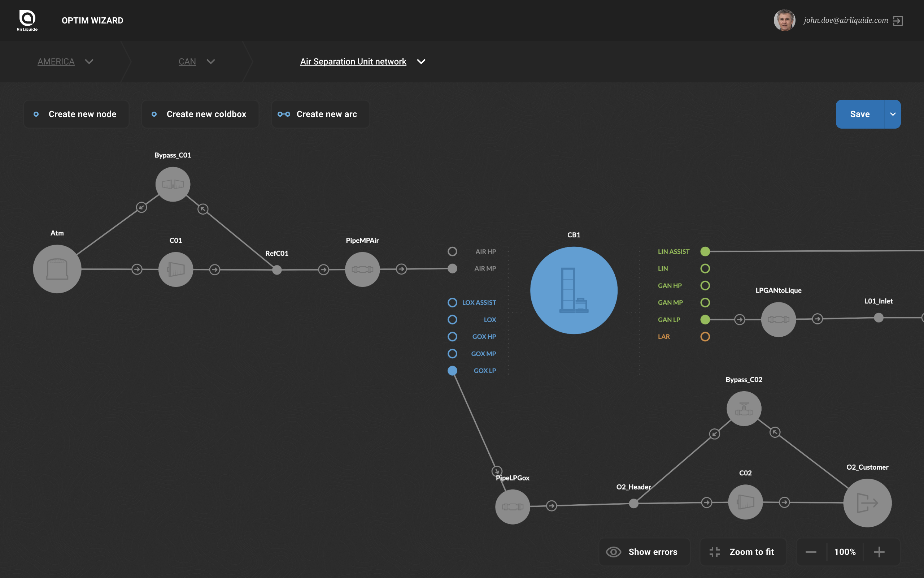
Task: Click arc arrow between O2_Header and C02
Action: (706, 502)
